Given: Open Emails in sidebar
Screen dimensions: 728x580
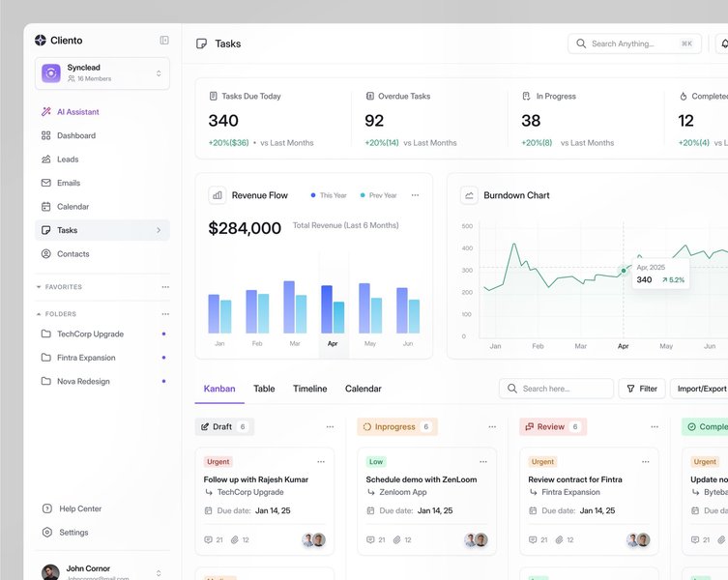Looking at the screenshot, I should (61, 183).
